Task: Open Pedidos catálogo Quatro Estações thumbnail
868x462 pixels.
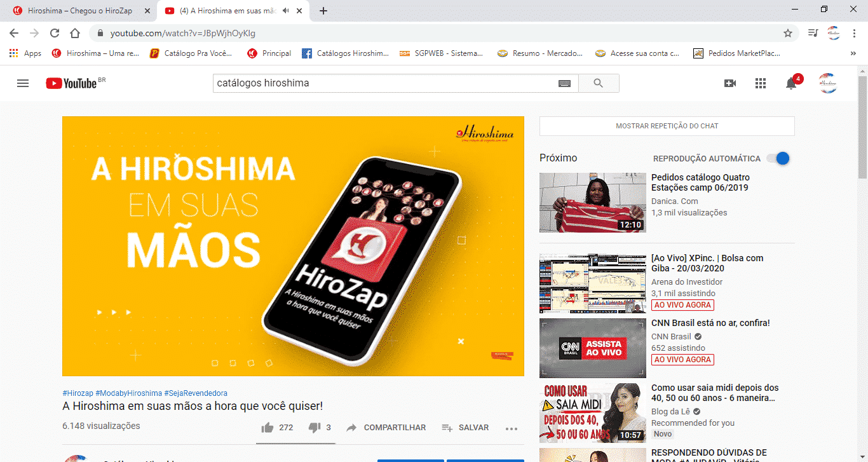Action: coord(593,203)
